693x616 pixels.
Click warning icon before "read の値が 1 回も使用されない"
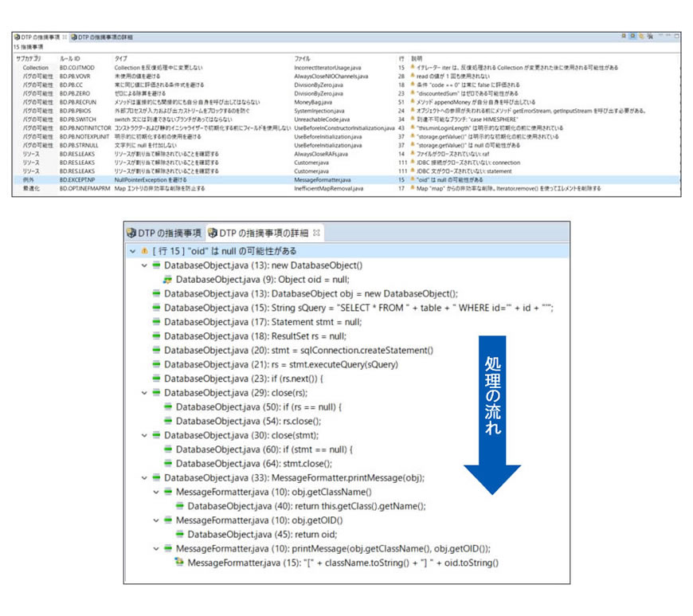413,76
